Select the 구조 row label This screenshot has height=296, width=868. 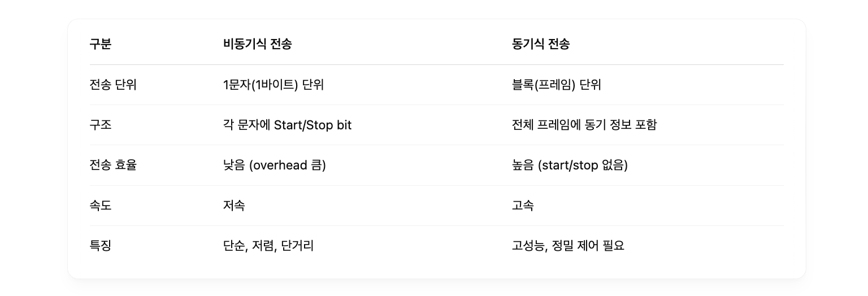(x=101, y=125)
